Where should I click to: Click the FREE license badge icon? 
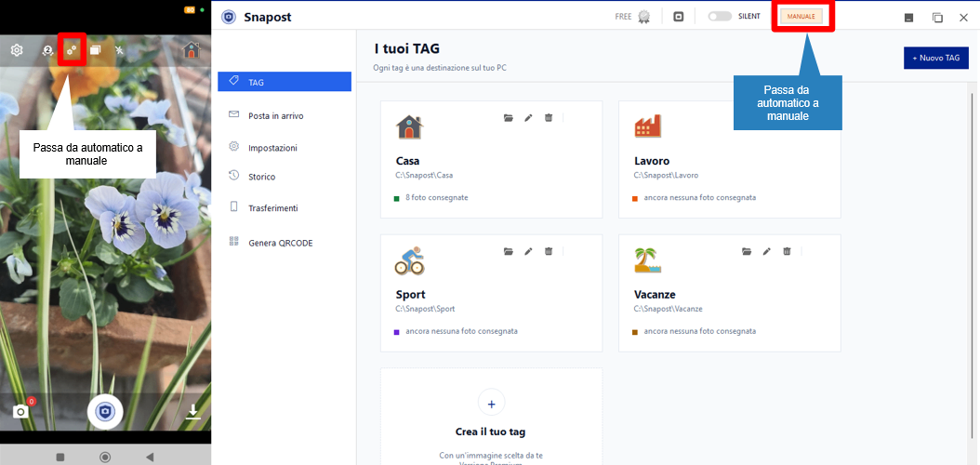coord(643,17)
